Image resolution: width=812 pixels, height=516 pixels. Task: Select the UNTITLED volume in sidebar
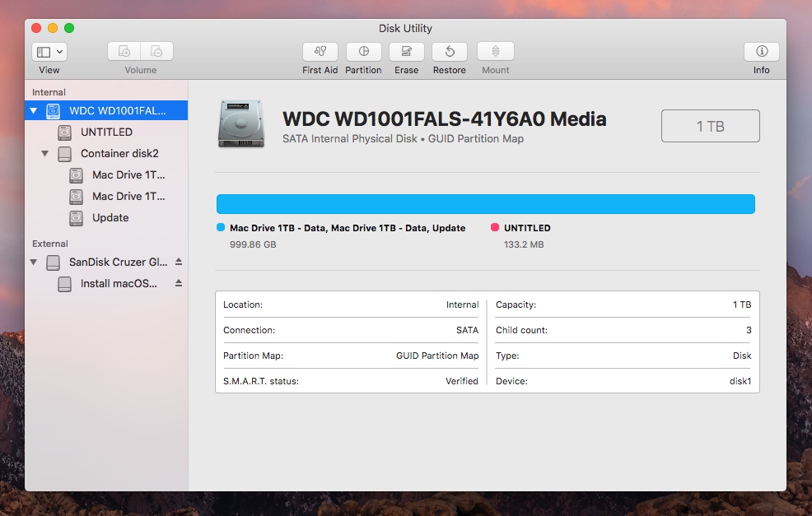[x=106, y=132]
